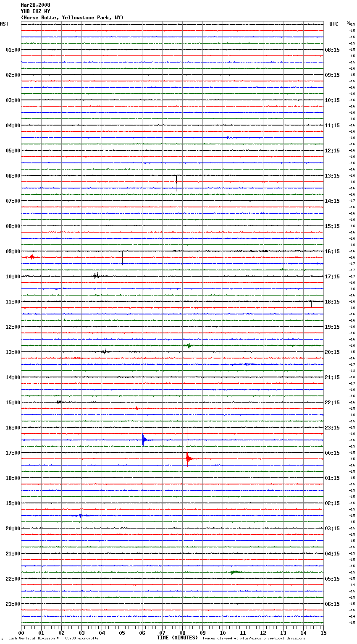Viewport: 357px width, 644px height.
Task: Click the 12:00 MST time label
Action: click(13, 327)
